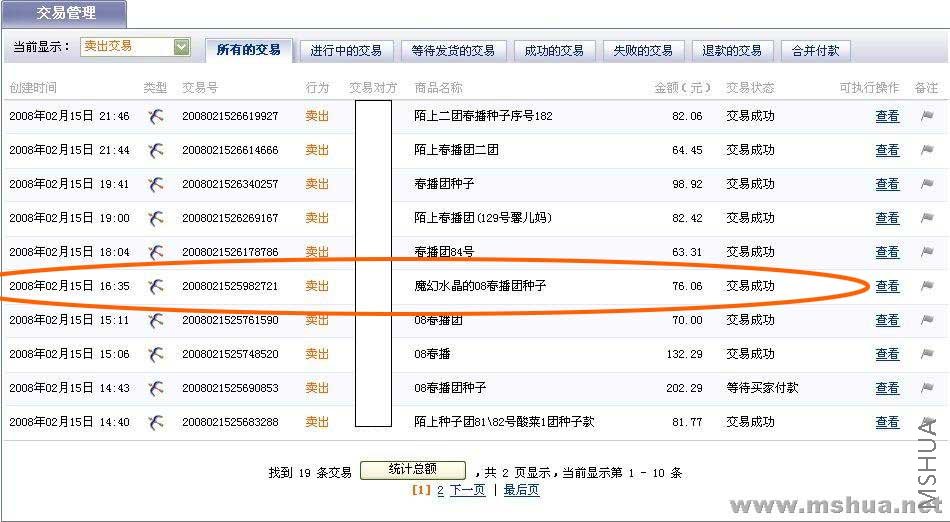The image size is (950, 522).
Task: Click type icon in 春播团84号 row
Action: point(155,252)
